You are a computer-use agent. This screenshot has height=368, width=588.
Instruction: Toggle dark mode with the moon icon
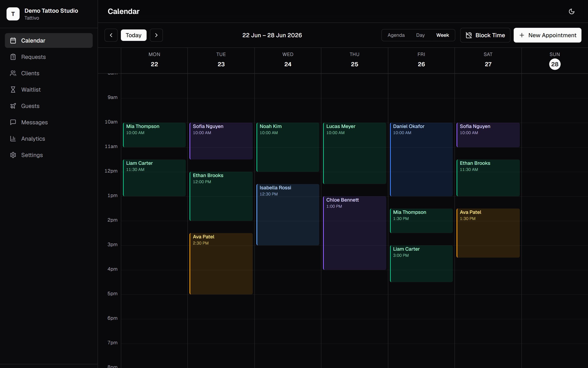[571, 11]
